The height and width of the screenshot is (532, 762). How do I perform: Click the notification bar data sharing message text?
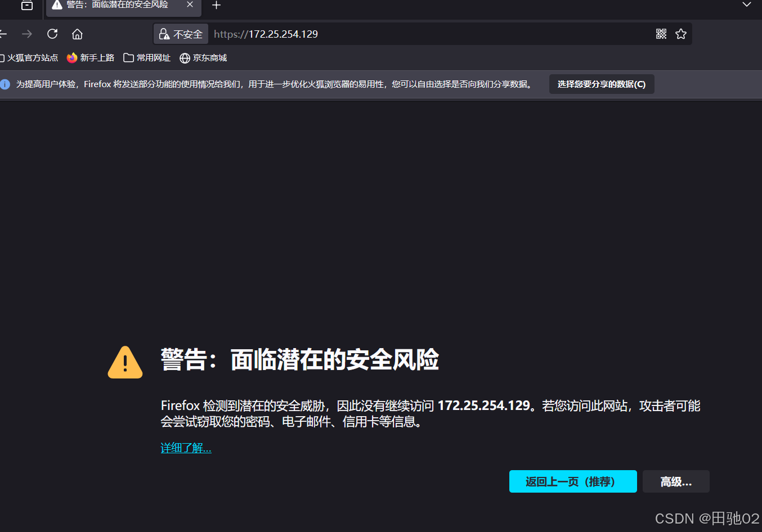tap(275, 84)
